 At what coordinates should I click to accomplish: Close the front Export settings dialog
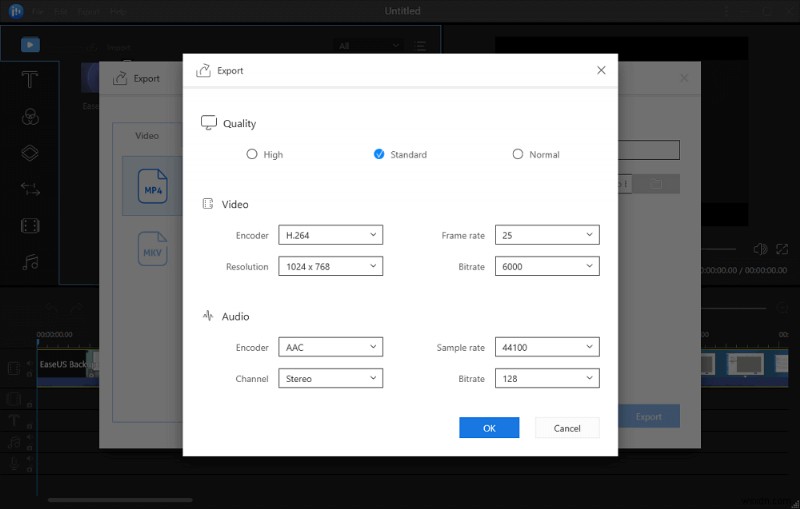click(x=601, y=70)
